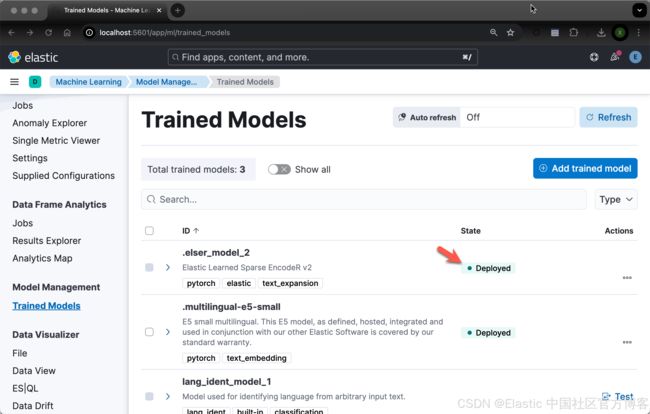Open the tab list chevron in browser
Viewport: 650px width, 414px height.
coord(639,10)
